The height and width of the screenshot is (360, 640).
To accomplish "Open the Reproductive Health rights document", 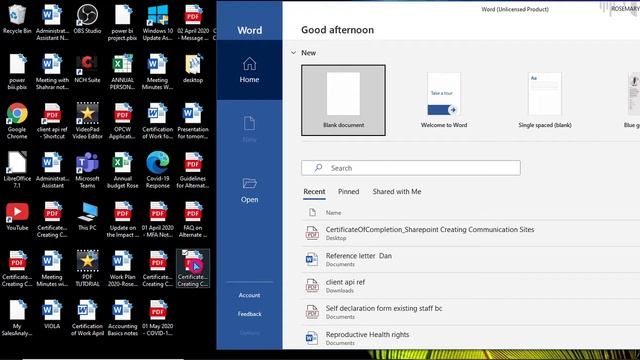I will [x=471, y=338].
